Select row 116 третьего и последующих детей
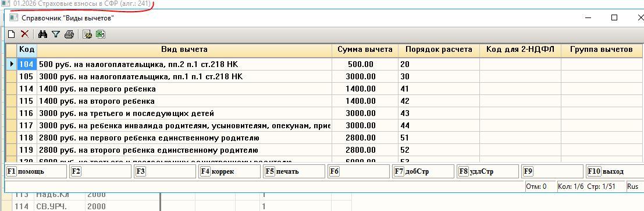This screenshot has height=211, width=644. [x=325, y=113]
